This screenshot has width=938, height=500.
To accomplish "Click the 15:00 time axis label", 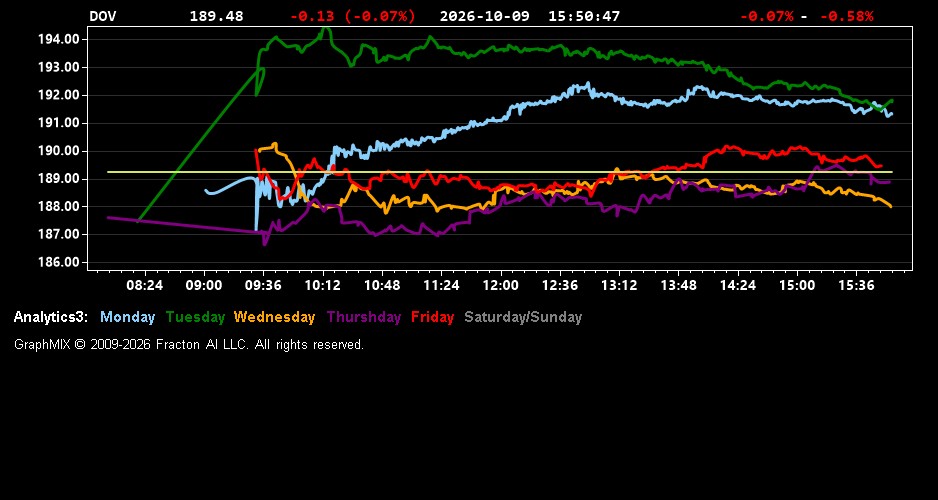I will pos(797,285).
